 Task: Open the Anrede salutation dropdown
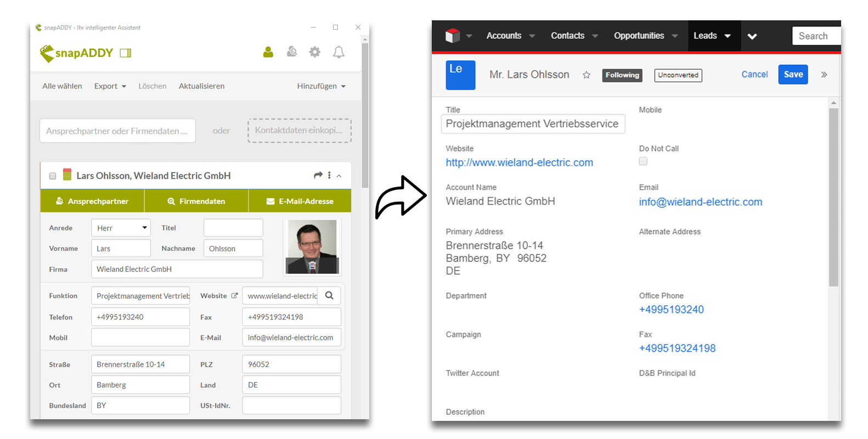(121, 228)
